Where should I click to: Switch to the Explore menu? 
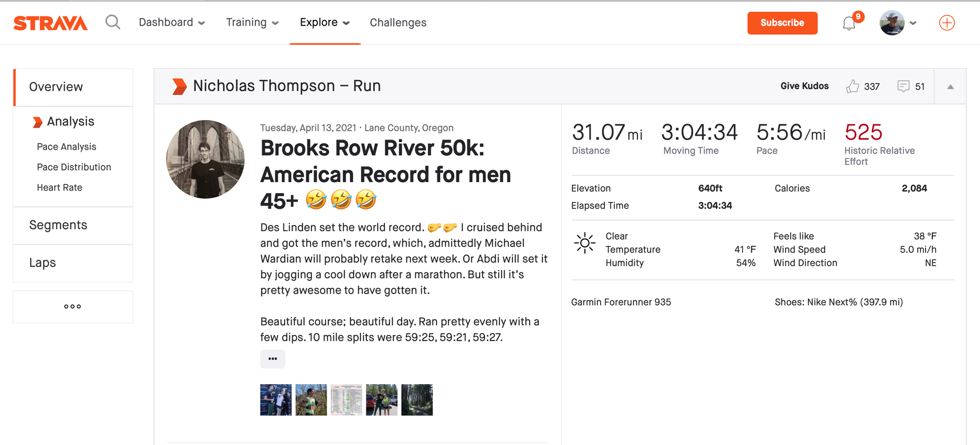(324, 22)
